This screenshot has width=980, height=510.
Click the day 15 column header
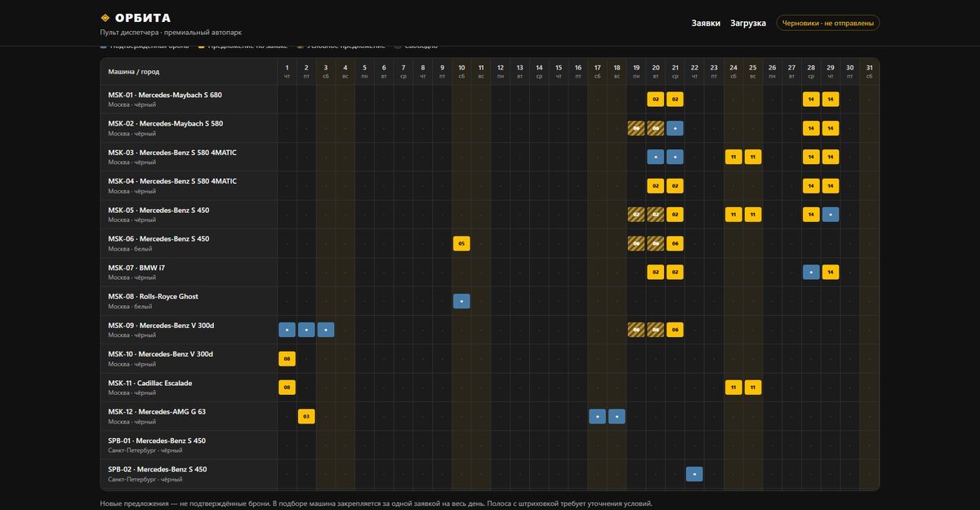tap(559, 71)
